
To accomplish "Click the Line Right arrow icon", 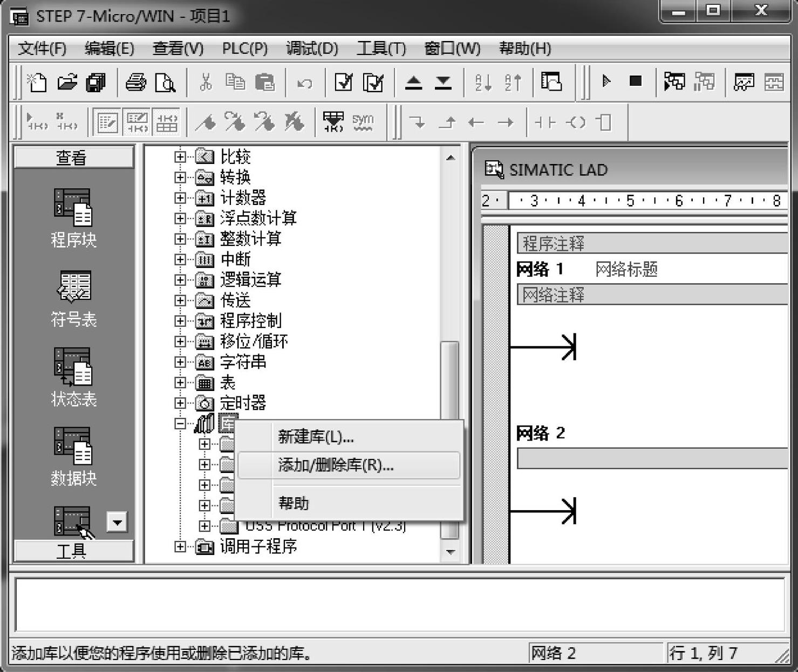I will click(x=506, y=122).
